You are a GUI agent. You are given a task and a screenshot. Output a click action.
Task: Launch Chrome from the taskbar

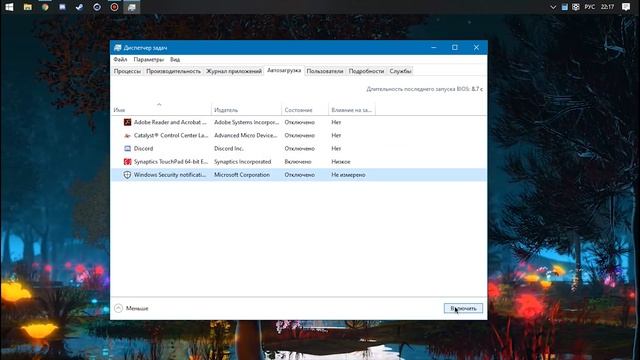(x=45, y=7)
